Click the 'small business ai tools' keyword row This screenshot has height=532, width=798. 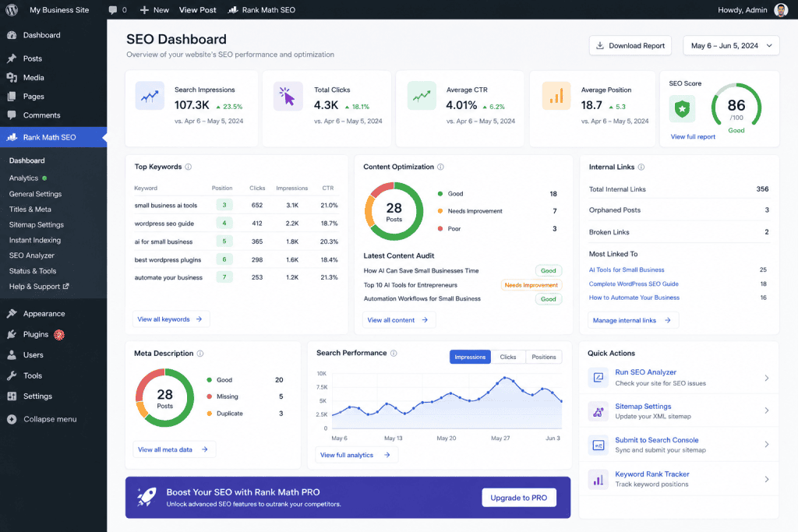point(236,205)
